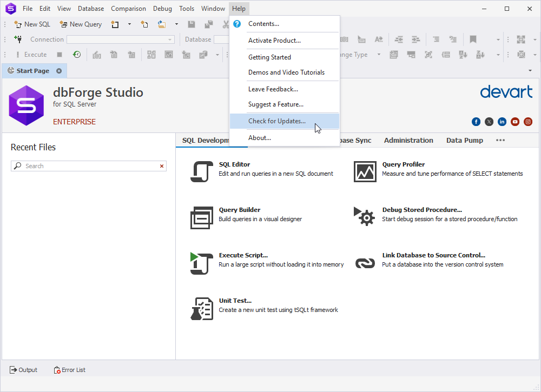Open the Tools menu
541x392 pixels.
(187, 9)
